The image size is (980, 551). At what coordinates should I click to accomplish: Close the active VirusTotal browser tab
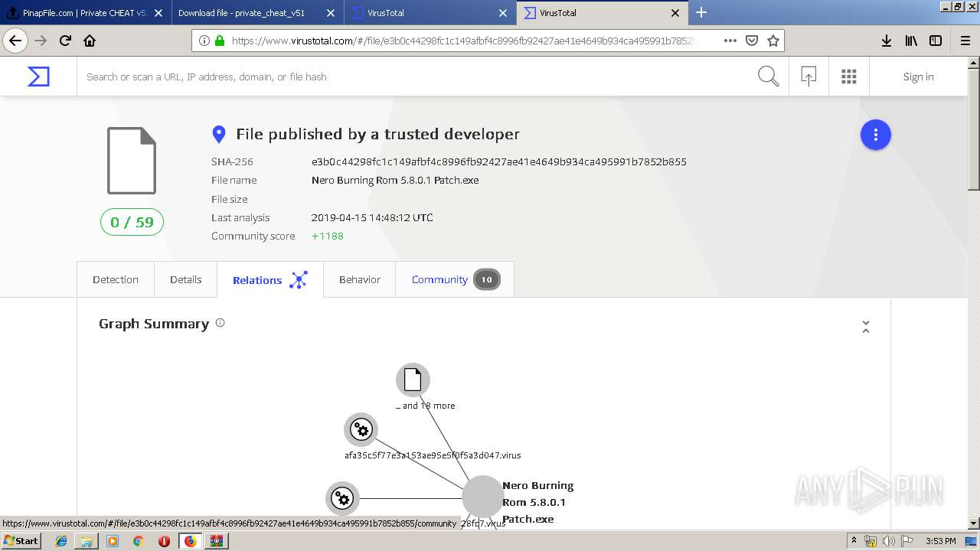675,12
